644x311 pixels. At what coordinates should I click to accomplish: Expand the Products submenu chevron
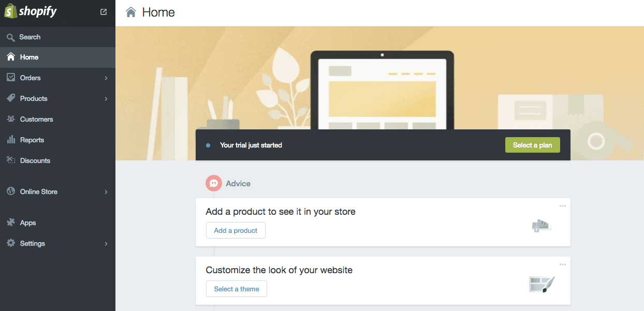[x=106, y=99]
